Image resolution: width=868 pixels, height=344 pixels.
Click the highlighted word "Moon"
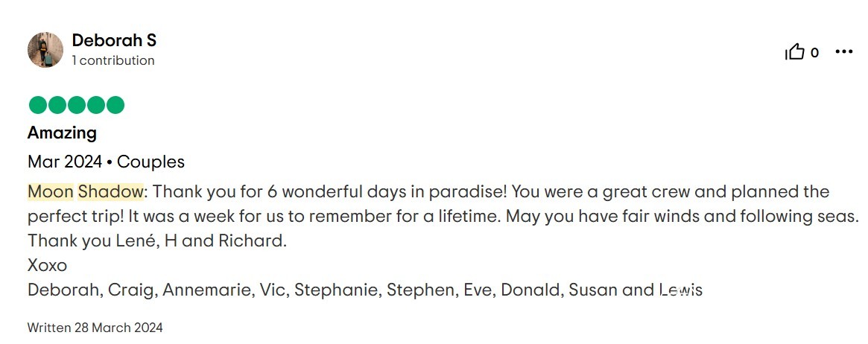[x=50, y=191]
